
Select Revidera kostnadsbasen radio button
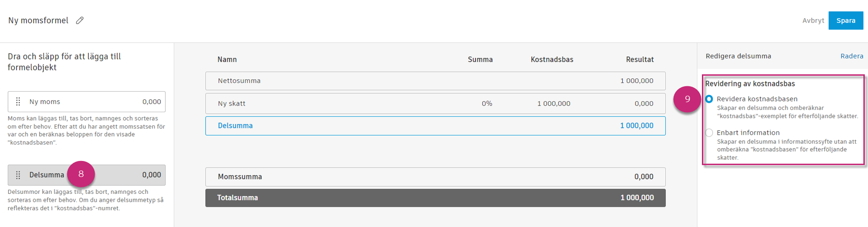[x=709, y=99]
